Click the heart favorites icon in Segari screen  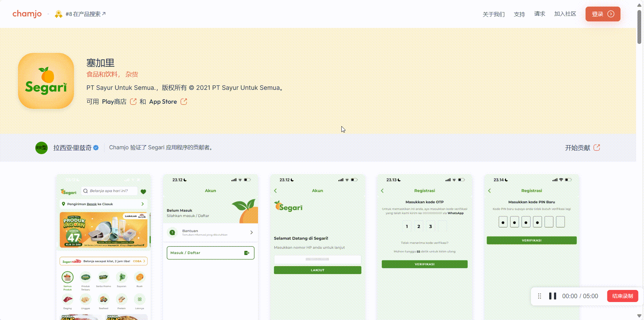(x=143, y=191)
